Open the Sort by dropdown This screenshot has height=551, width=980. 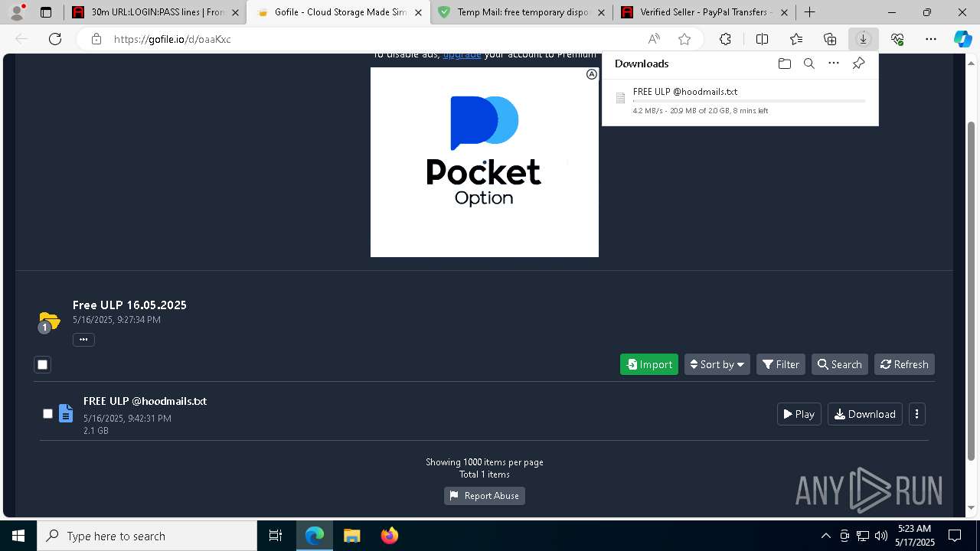click(x=717, y=364)
